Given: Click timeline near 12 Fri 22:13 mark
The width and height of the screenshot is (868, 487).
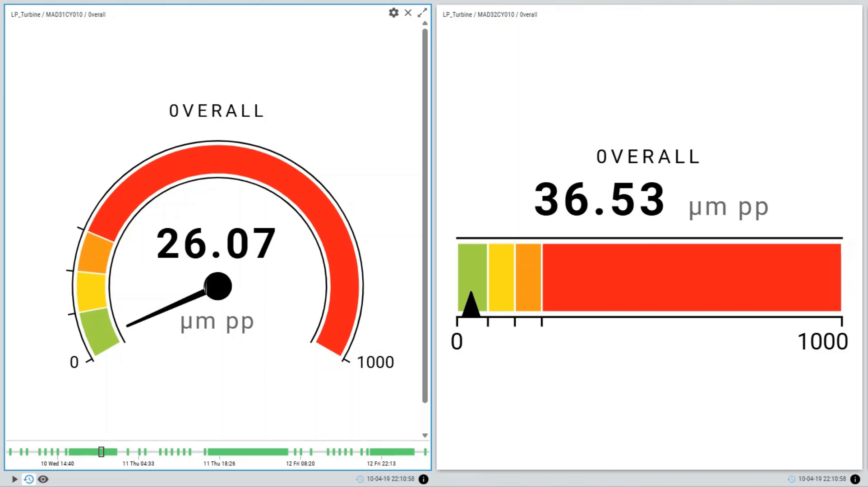Looking at the screenshot, I should click(381, 452).
